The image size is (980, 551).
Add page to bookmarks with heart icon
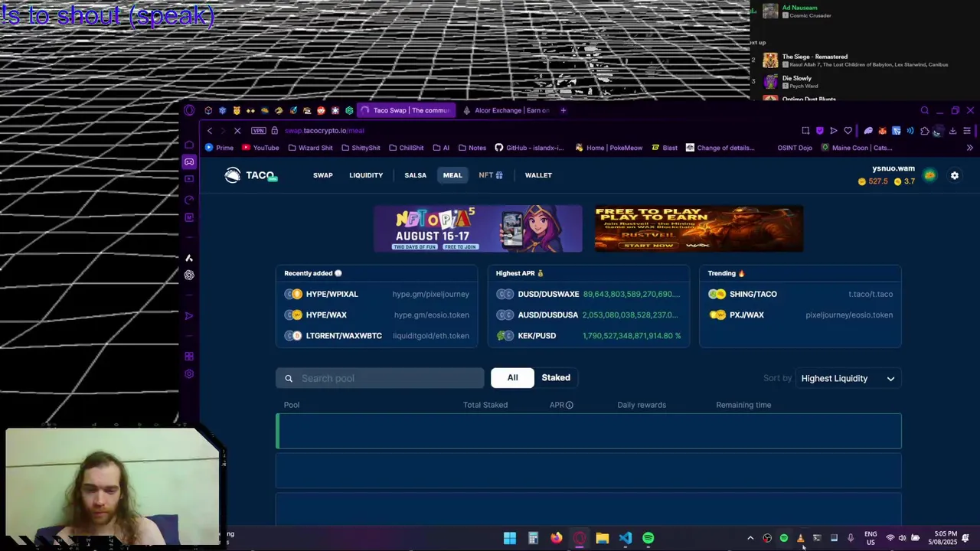(848, 131)
